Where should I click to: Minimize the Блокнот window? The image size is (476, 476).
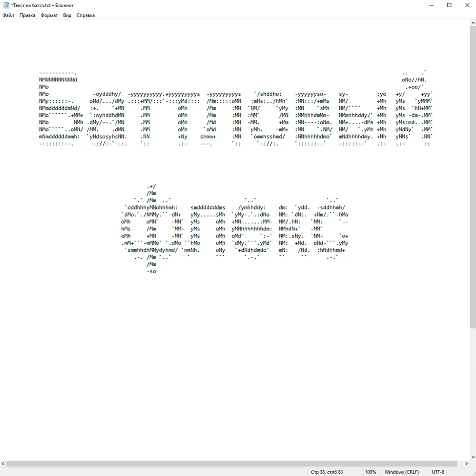(x=431, y=5)
